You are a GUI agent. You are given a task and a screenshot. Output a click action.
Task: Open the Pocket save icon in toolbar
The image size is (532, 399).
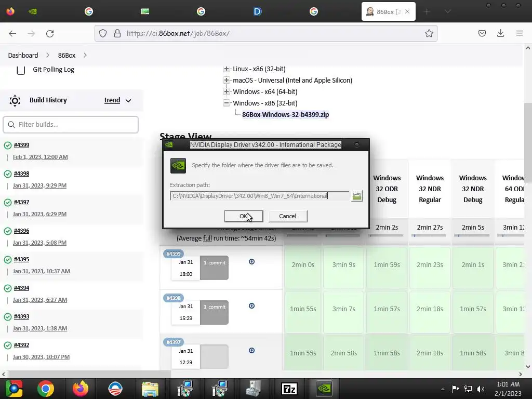(x=482, y=33)
